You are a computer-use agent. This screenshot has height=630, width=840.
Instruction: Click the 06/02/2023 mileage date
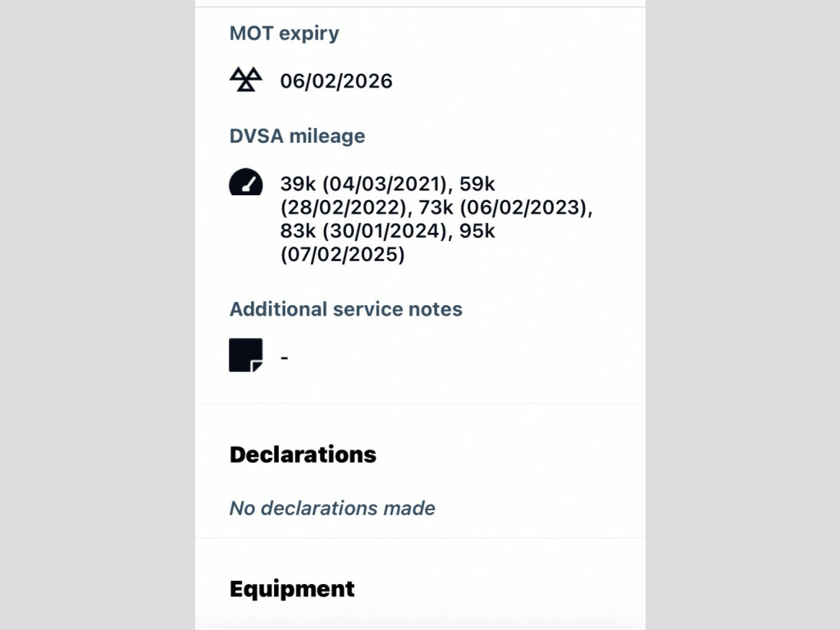(525, 208)
